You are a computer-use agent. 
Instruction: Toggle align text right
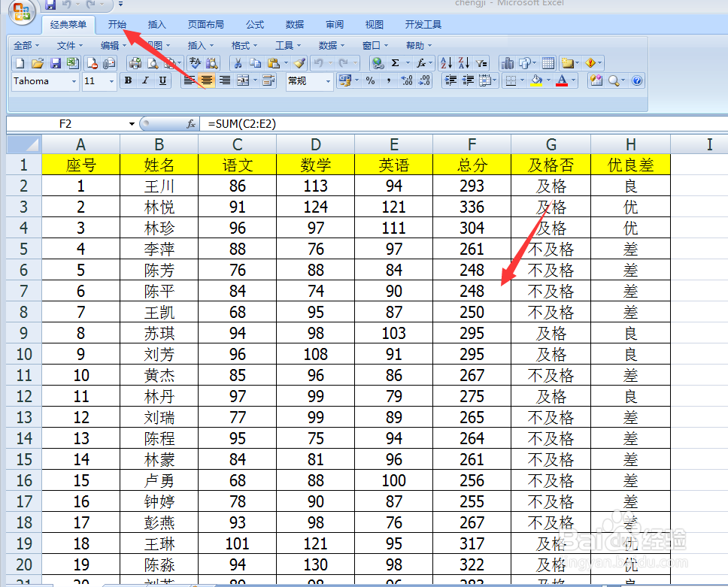pos(225,80)
